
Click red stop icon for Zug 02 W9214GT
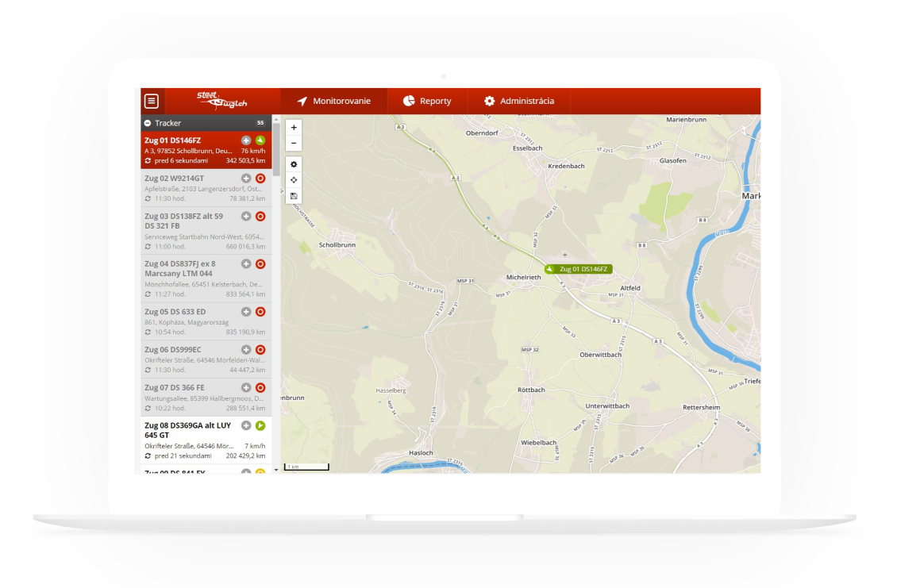click(x=260, y=179)
